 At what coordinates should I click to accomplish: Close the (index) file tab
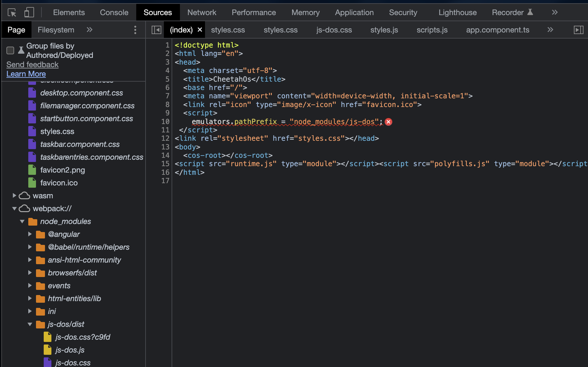click(x=200, y=30)
